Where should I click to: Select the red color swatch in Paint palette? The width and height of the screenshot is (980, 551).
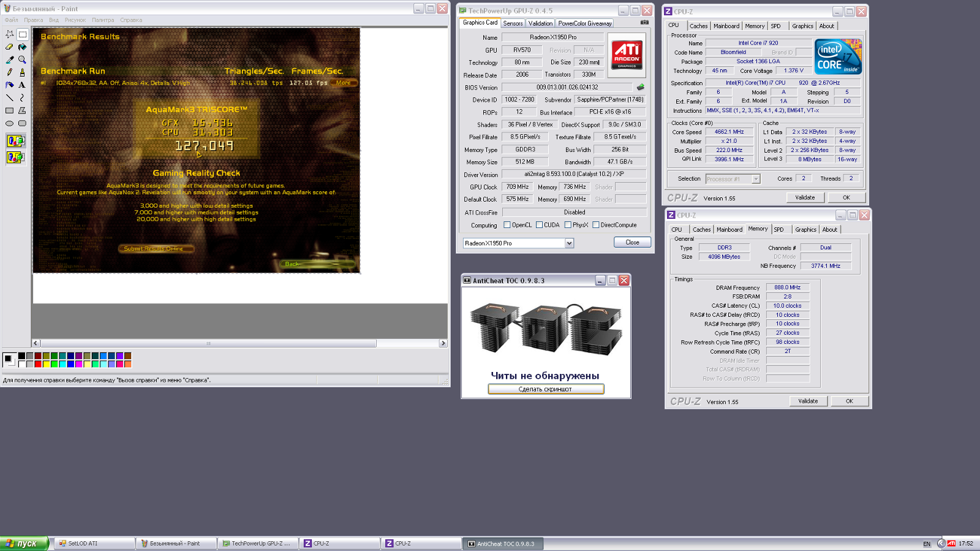click(x=38, y=364)
